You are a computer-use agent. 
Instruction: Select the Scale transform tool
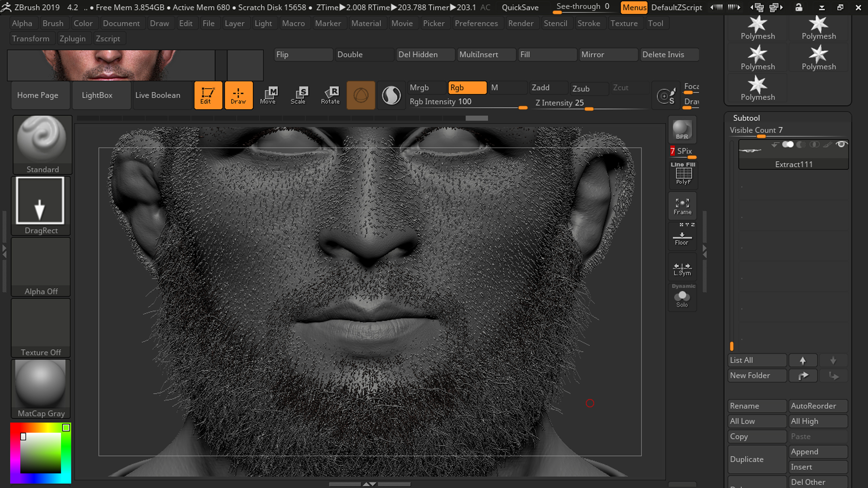pos(298,95)
